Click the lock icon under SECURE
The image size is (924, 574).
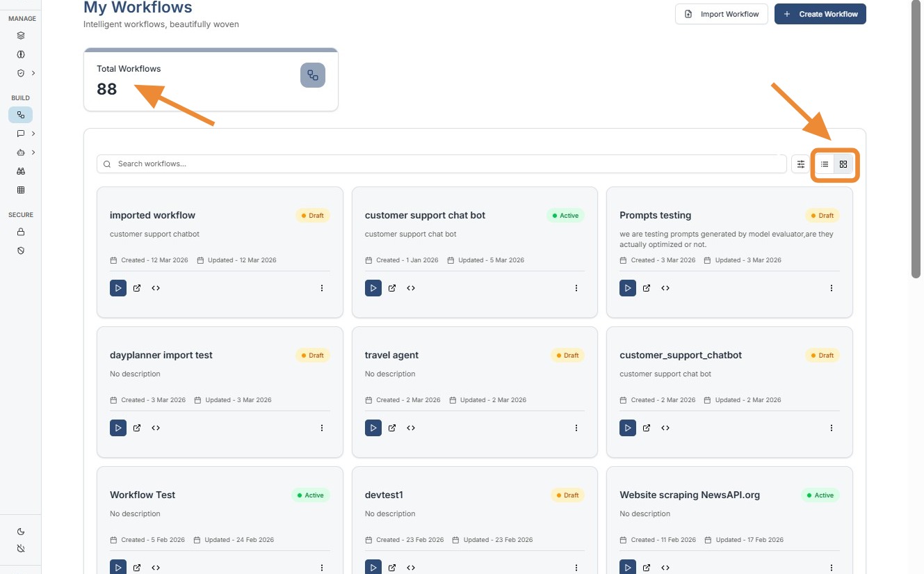point(21,232)
